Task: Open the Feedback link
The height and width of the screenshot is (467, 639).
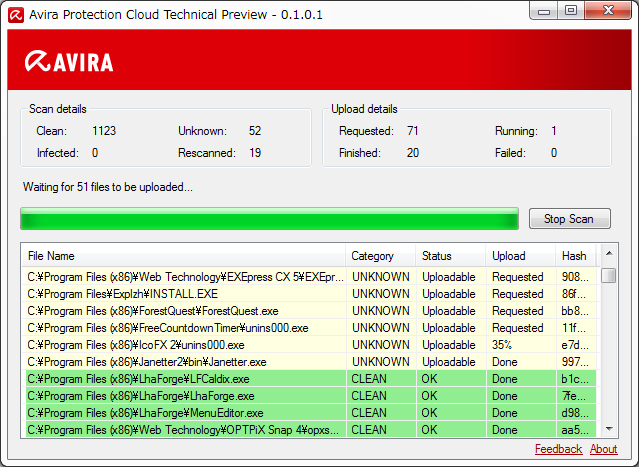Action: click(x=558, y=449)
